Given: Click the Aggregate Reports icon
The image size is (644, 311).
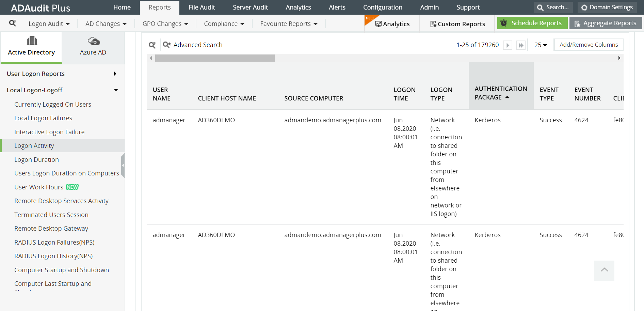Looking at the screenshot, I should 577,24.
